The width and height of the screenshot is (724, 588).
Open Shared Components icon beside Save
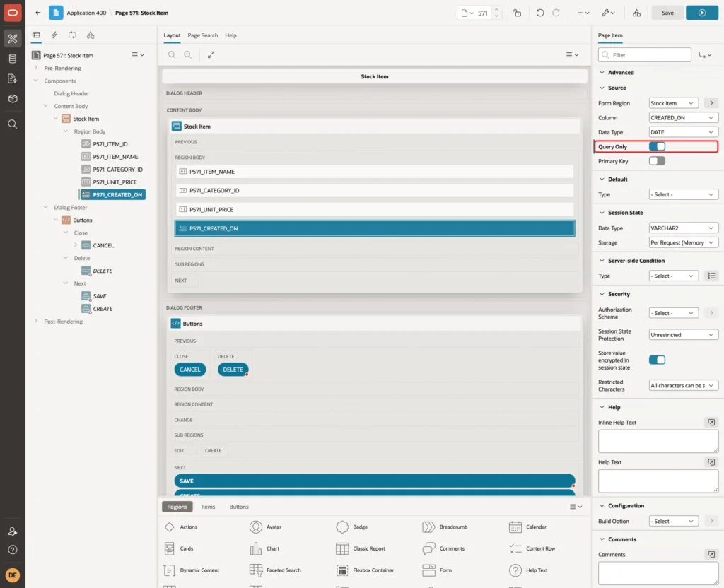636,13
